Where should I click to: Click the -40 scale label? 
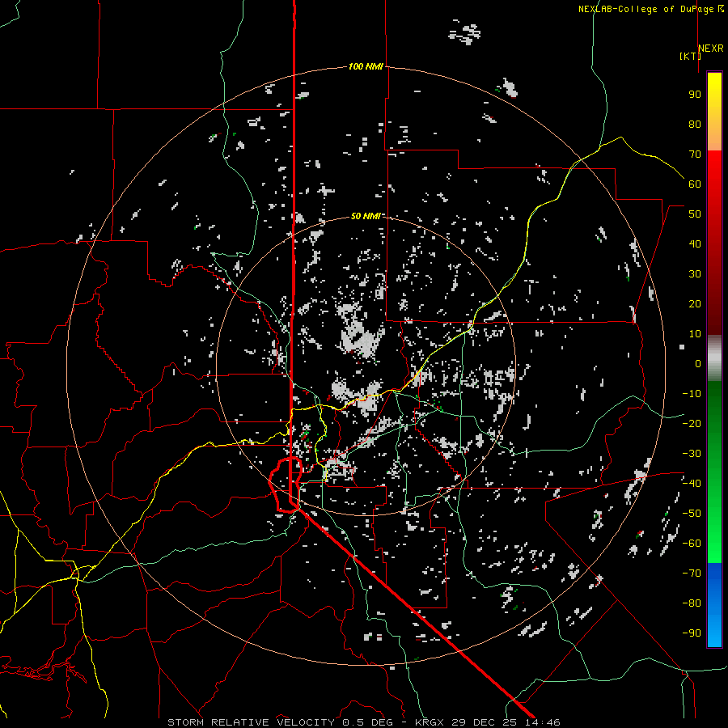692,484
